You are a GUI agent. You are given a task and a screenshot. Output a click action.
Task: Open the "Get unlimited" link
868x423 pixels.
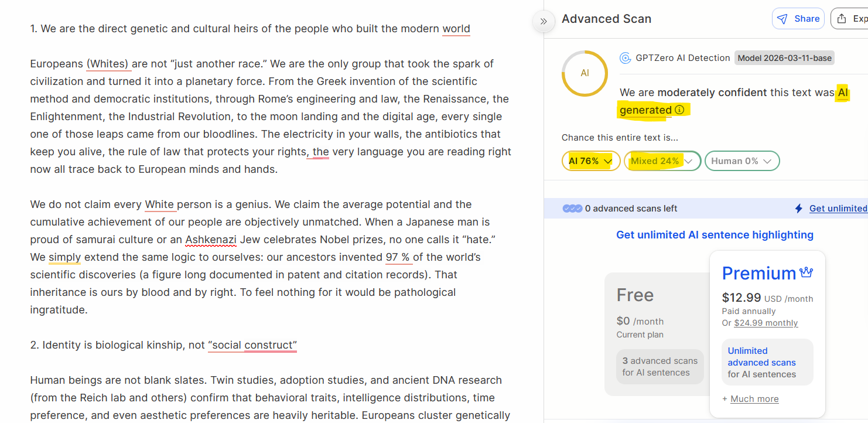(x=838, y=209)
